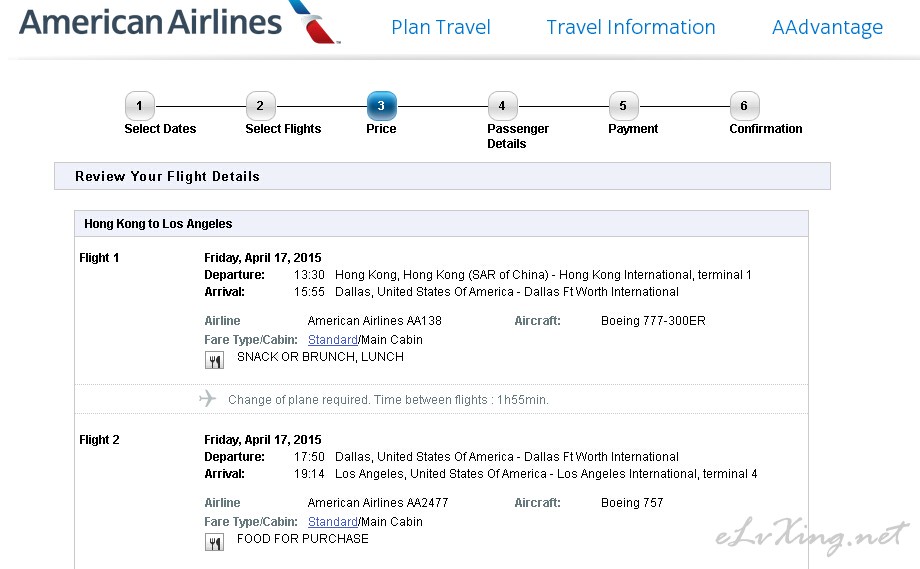This screenshot has height=569, width=920.
Task: Click step 4 circle Passenger Details
Action: (503, 106)
